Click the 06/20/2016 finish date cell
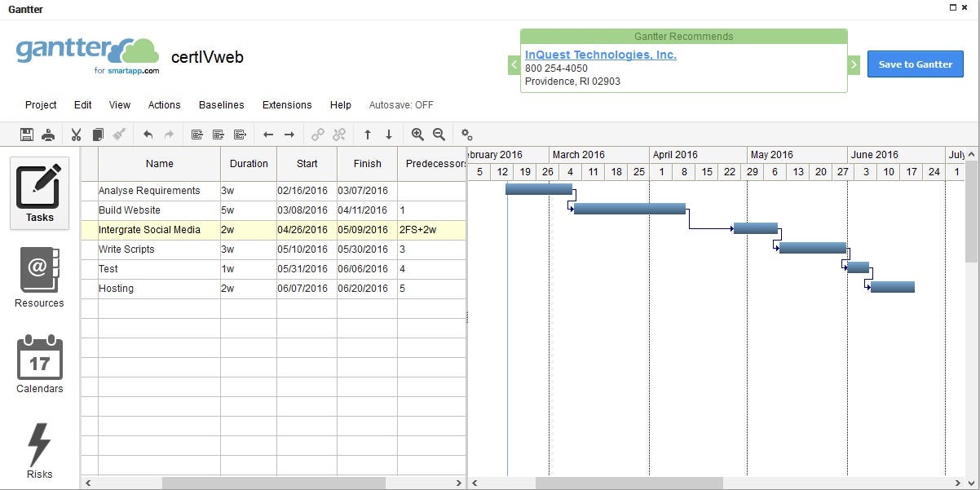The image size is (980, 490). click(368, 289)
